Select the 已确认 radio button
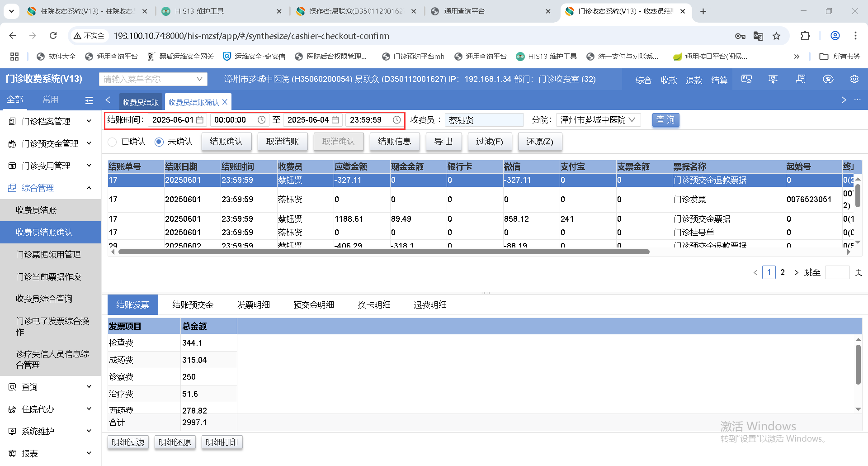This screenshot has width=868, height=466. pos(113,142)
